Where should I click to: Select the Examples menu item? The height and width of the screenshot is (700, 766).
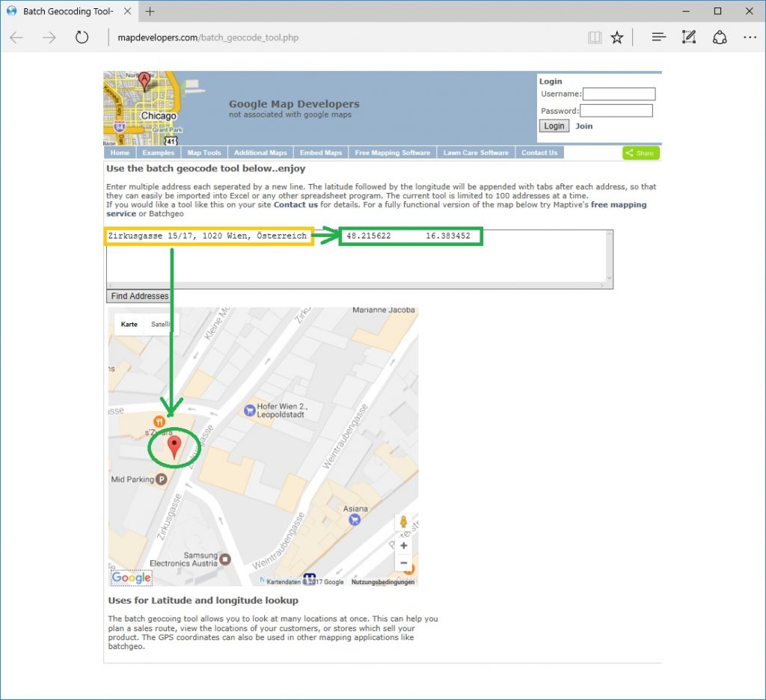(158, 153)
